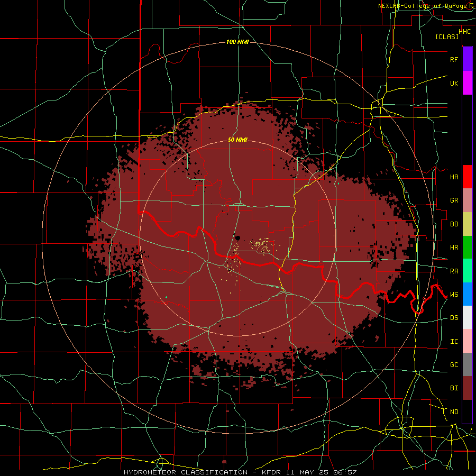Click the 06:57 timestamp
The image size is (476, 476).
344,472
